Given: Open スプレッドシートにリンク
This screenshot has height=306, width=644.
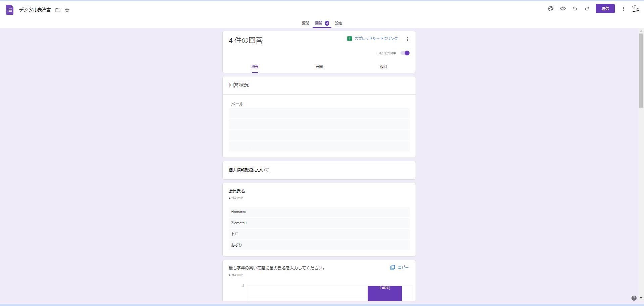Looking at the screenshot, I should pos(376,39).
